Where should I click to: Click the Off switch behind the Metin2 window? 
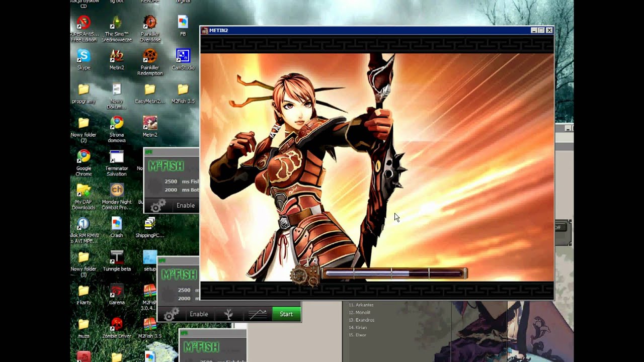coord(560,227)
